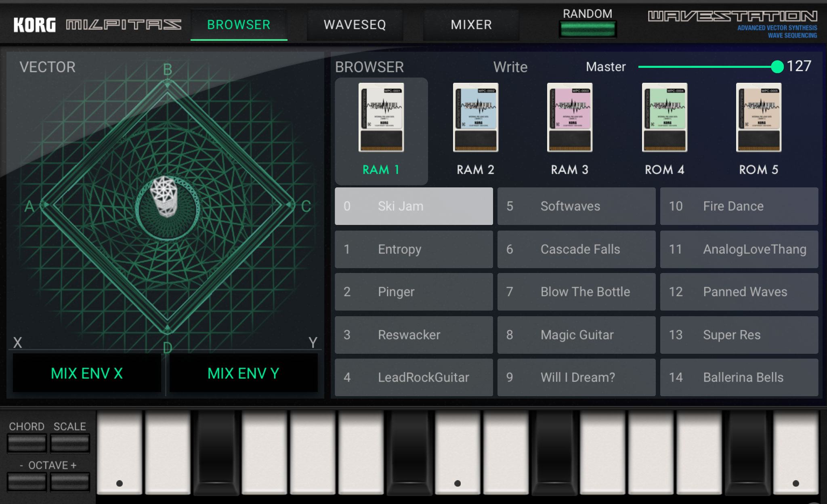Viewport: 827px width, 504px height.
Task: Click point D on vector diamond
Action: [x=168, y=348]
